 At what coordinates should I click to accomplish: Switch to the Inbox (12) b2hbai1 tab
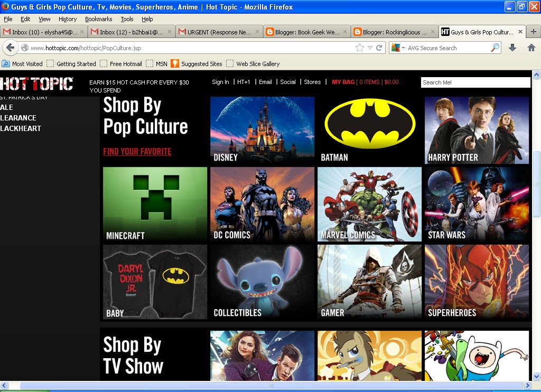tap(131, 32)
